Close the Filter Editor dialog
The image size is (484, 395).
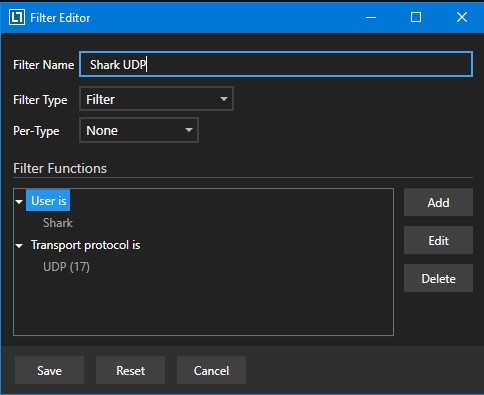point(462,17)
